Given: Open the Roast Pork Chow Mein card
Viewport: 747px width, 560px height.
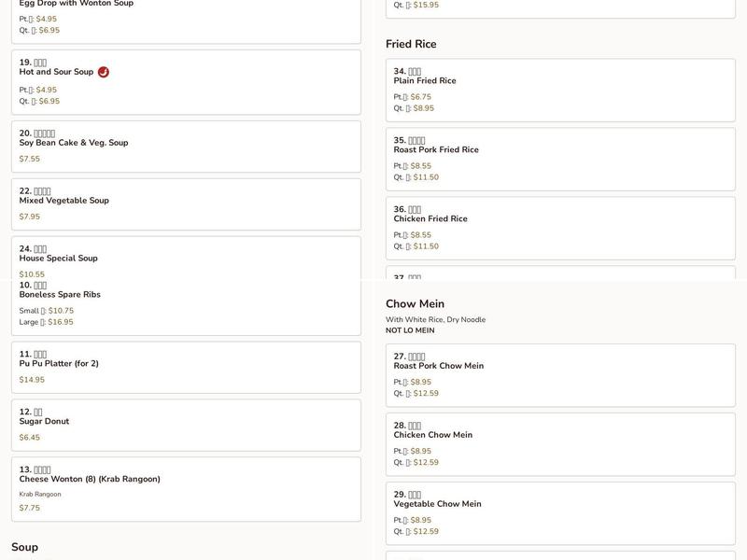Looking at the screenshot, I should pyautogui.click(x=438, y=365).
